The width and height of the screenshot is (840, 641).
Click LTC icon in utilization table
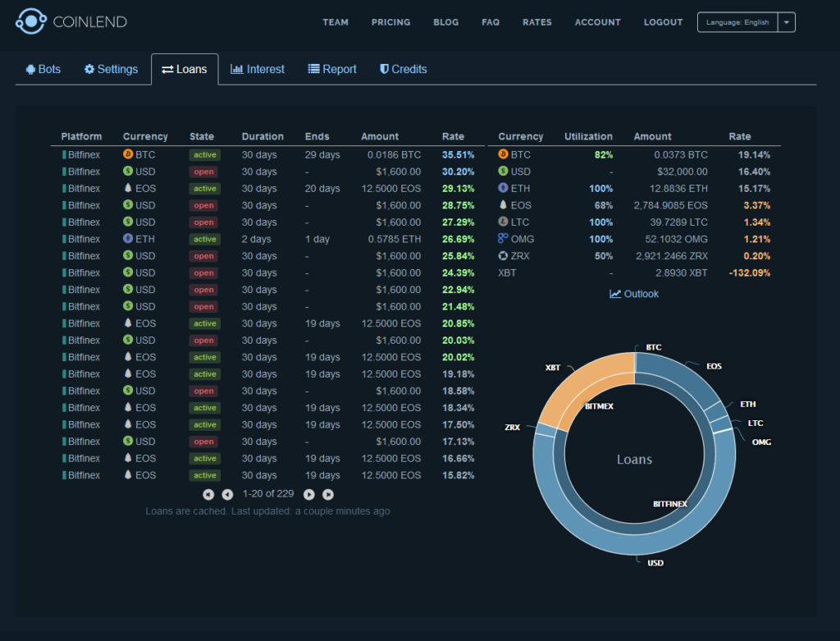point(503,222)
